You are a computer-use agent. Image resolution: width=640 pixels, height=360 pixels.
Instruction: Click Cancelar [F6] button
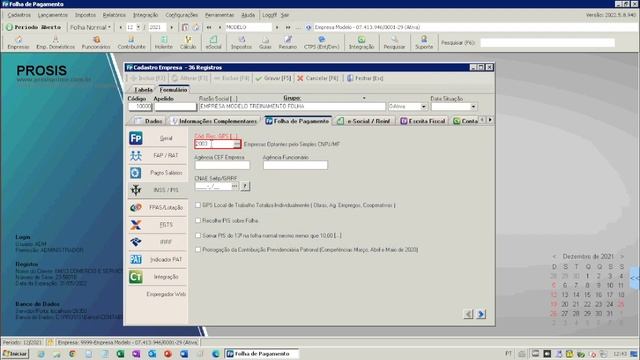point(318,78)
